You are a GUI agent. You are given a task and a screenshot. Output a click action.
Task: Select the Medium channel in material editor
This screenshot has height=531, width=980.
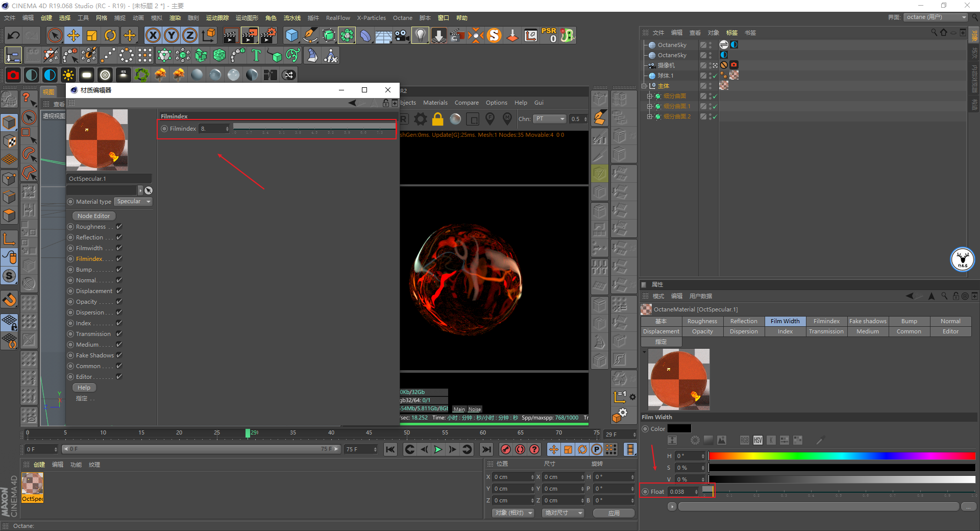tap(87, 345)
